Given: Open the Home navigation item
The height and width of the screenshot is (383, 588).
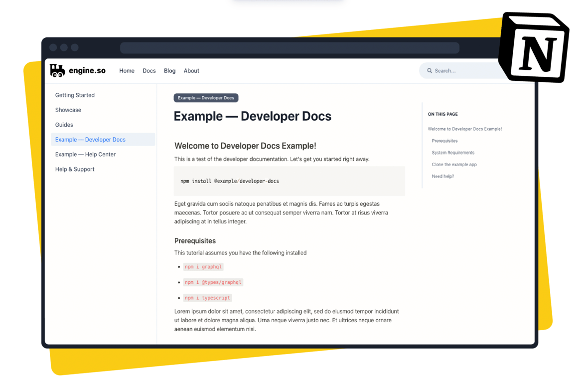Looking at the screenshot, I should [x=127, y=71].
